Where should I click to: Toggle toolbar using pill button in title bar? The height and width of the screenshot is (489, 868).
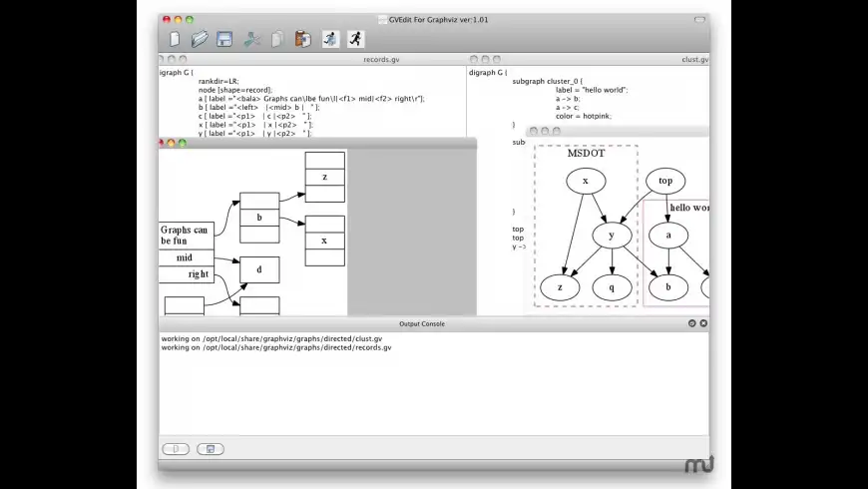[x=699, y=19]
